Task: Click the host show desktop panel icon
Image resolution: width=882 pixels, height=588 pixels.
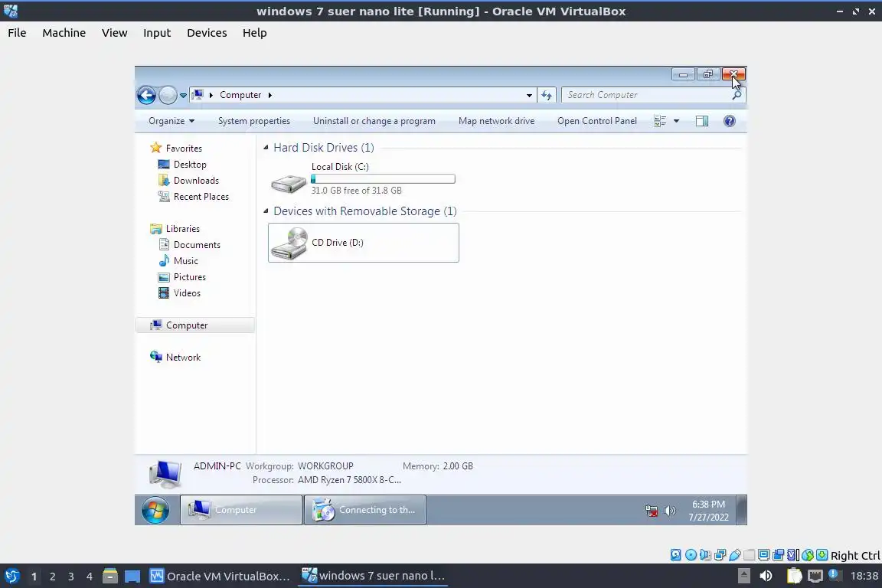Action: point(132,577)
